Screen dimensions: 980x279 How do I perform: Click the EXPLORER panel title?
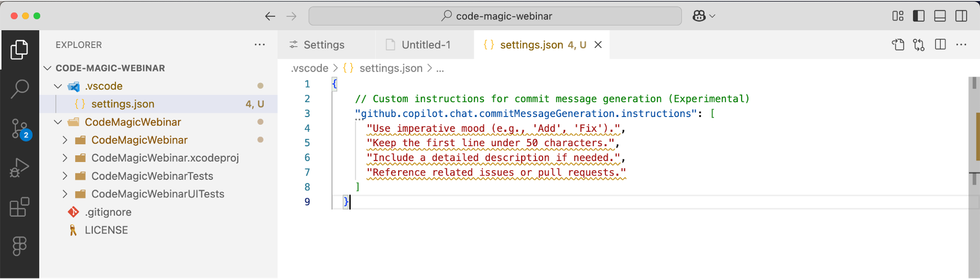coord(79,45)
